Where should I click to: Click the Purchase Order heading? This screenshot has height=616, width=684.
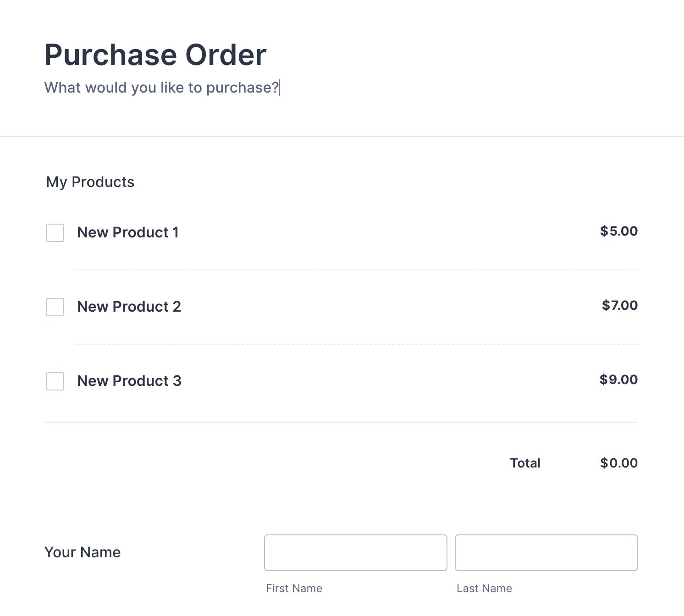155,55
